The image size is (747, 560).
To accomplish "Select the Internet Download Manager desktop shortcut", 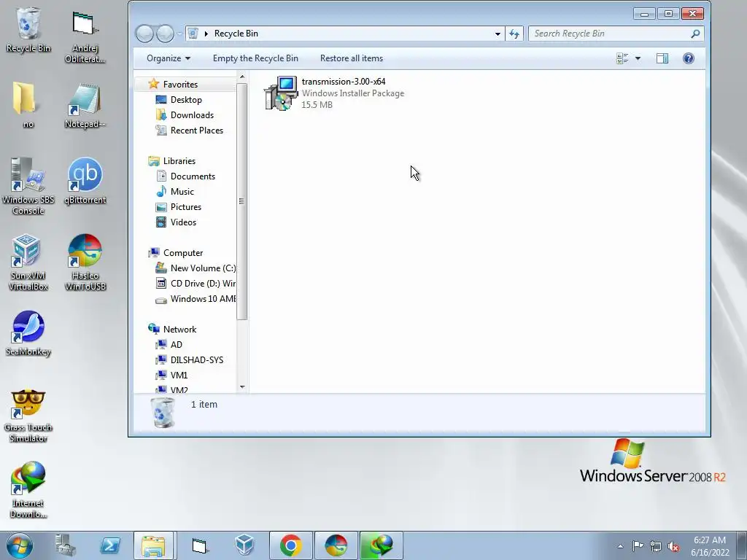I will coord(28,489).
